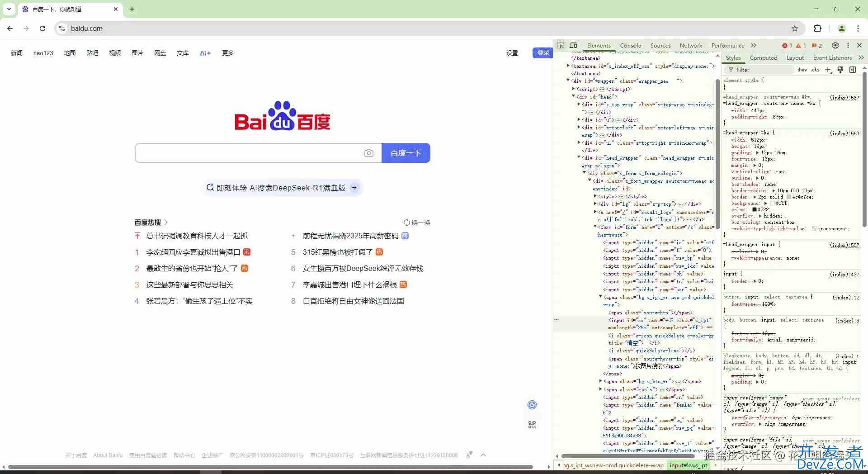Open Chrome extensions puzzle icon

point(817,28)
